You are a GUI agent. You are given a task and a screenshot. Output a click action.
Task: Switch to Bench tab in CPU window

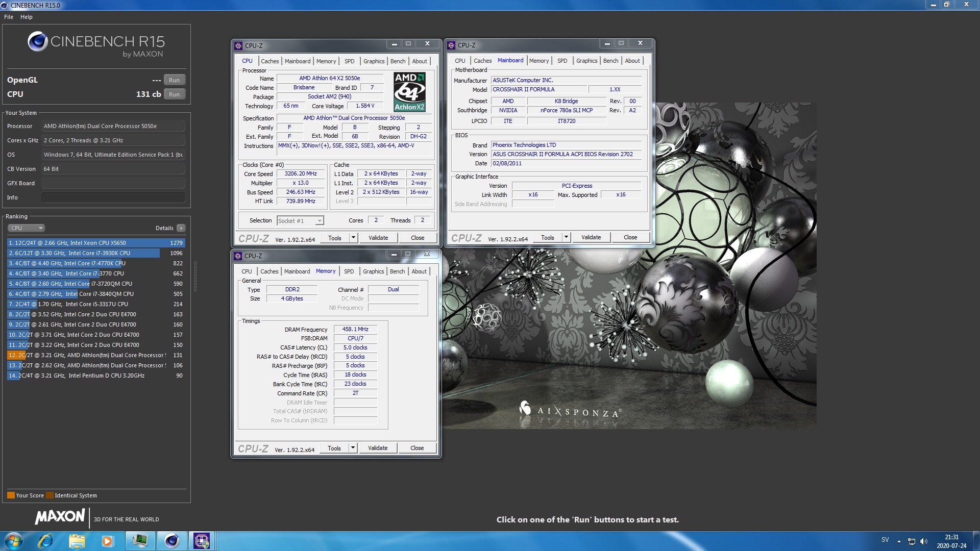(x=398, y=61)
